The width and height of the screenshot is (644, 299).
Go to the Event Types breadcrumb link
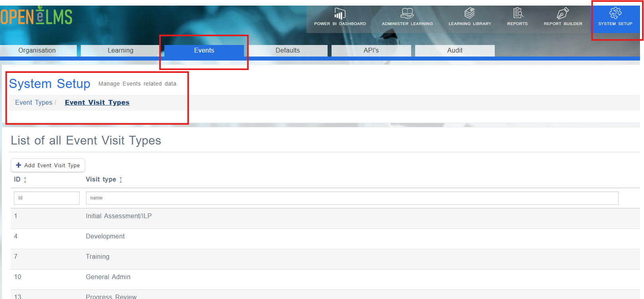[34, 102]
